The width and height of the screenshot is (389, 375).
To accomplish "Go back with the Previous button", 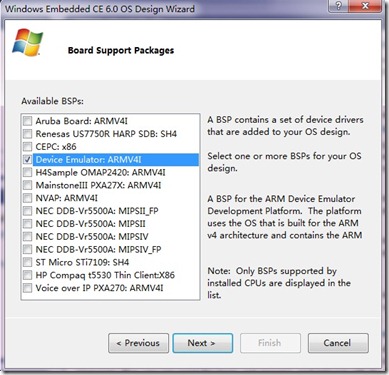I will tap(138, 343).
